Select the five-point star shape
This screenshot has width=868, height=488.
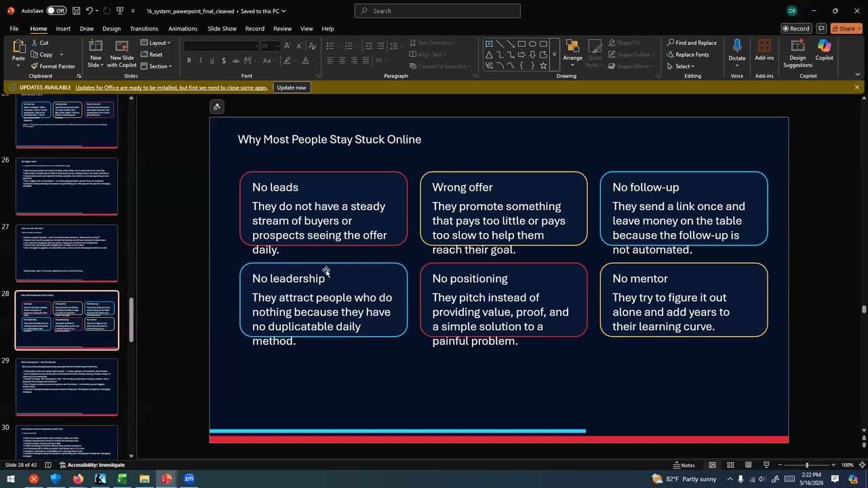[x=543, y=66]
